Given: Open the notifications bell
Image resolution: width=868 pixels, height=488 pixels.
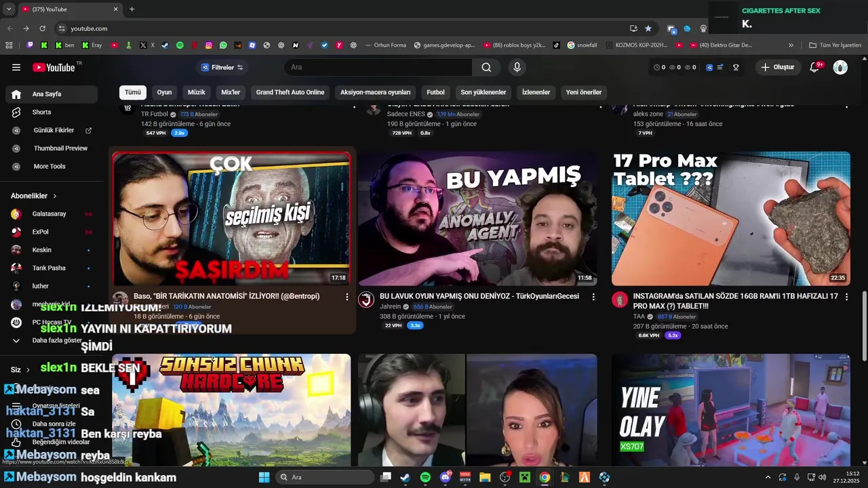Looking at the screenshot, I should (x=815, y=67).
